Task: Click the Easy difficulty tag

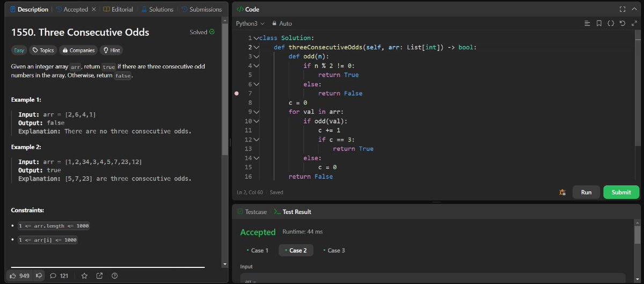Action: coord(19,50)
